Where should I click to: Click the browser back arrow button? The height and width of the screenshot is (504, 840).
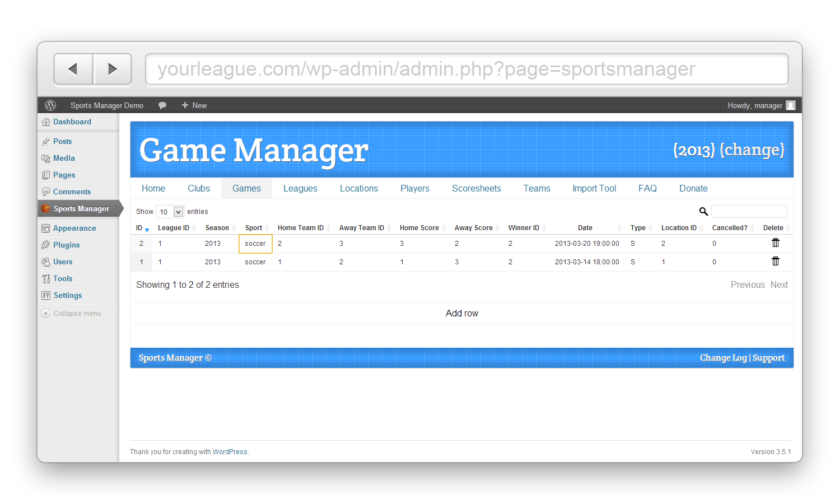coord(73,69)
